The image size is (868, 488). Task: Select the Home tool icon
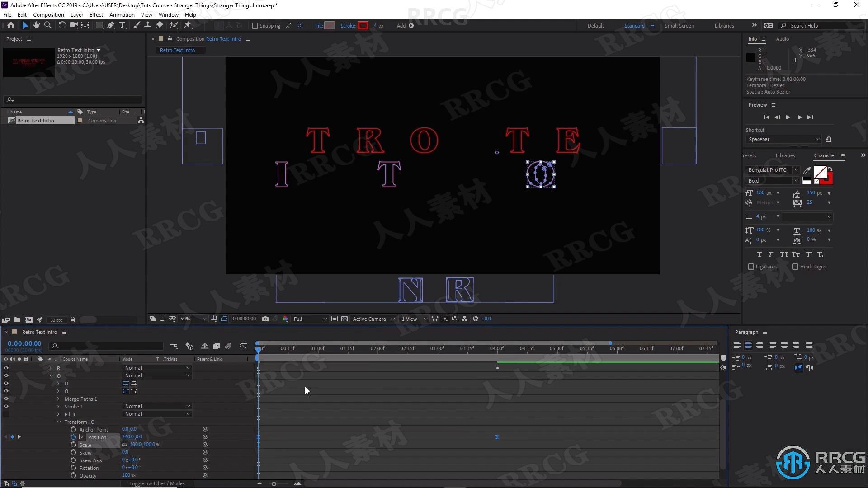(11, 25)
